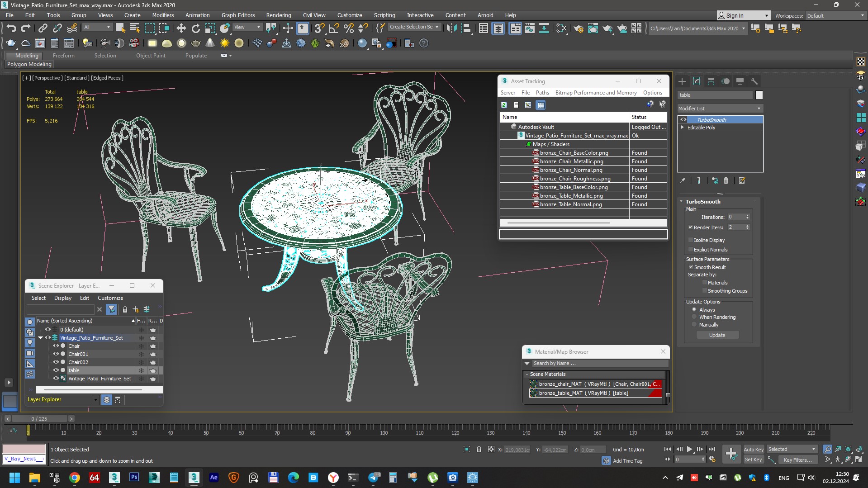
Task: Open the Create panel plus tab
Action: 682,81
